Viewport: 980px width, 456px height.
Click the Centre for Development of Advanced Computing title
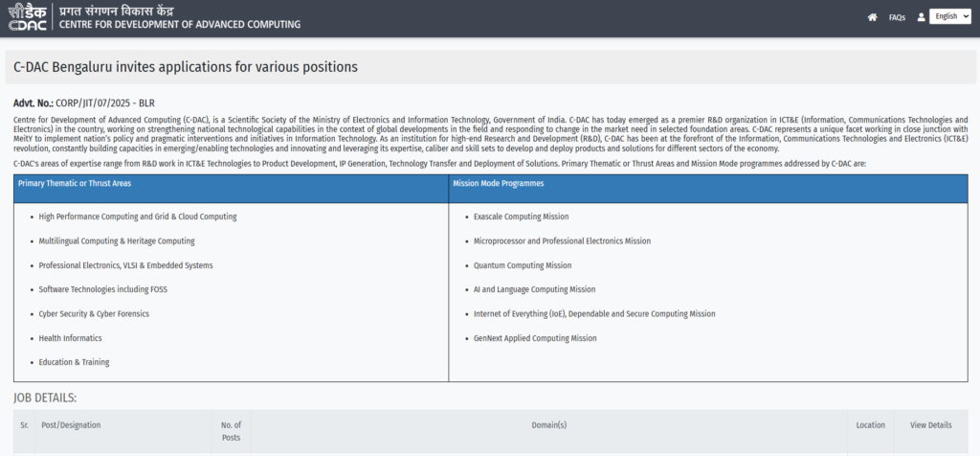click(x=179, y=24)
